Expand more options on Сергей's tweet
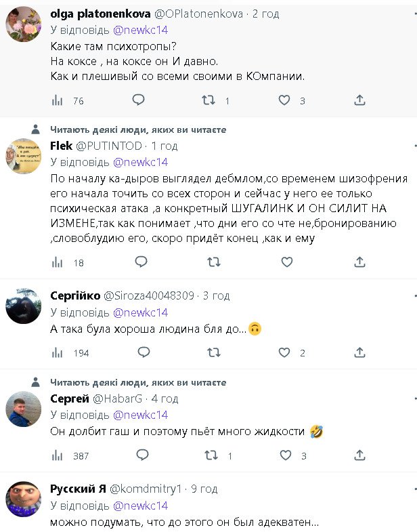Viewport: 417px width, 532px height. point(414,398)
